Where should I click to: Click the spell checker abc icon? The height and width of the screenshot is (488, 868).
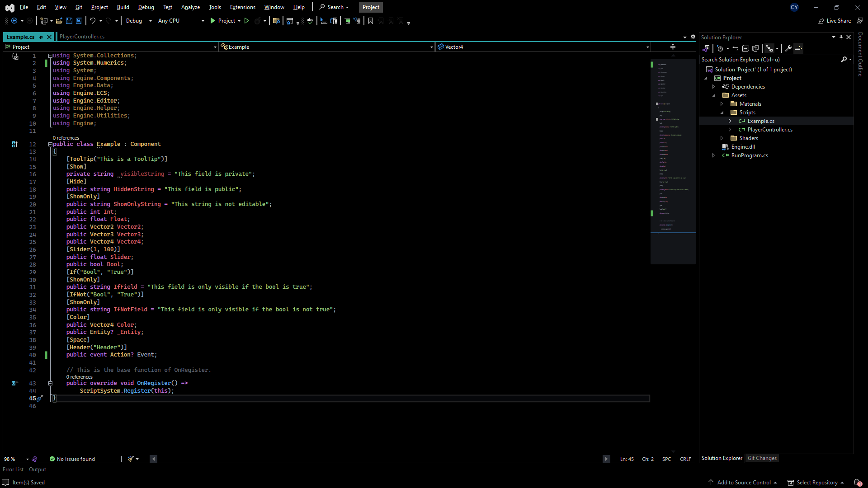310,21
